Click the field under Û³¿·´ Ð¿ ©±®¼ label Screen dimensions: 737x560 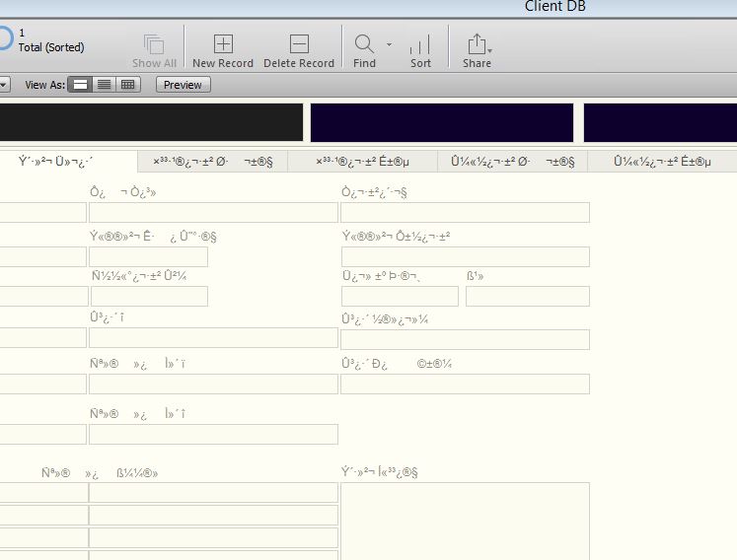(x=465, y=384)
